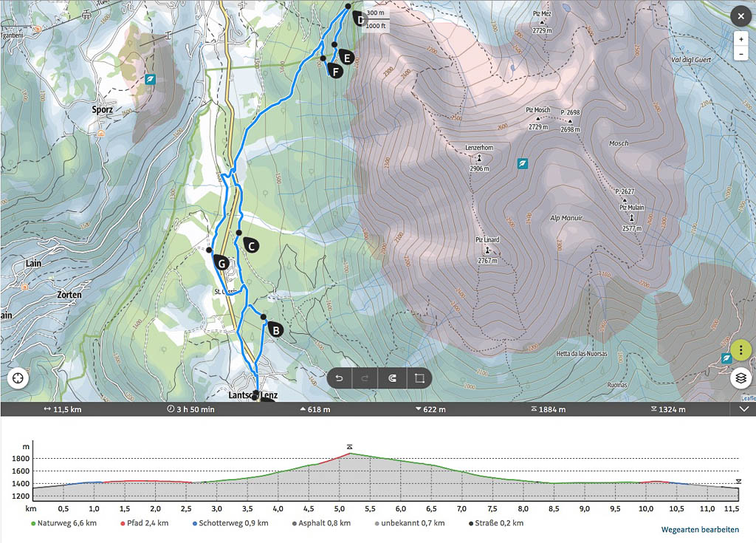Click the Pfad 2,4 km legend entry
Viewport: 756px width, 543px height.
pos(145,523)
